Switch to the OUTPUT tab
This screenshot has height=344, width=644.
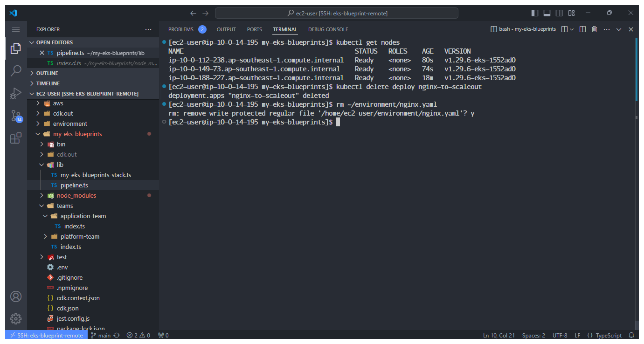point(226,29)
